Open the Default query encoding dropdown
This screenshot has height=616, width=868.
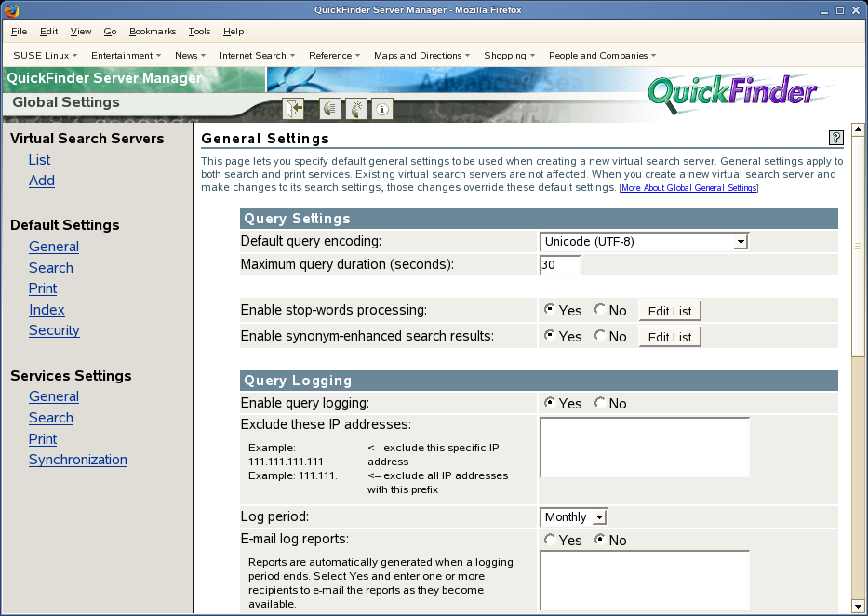645,241
